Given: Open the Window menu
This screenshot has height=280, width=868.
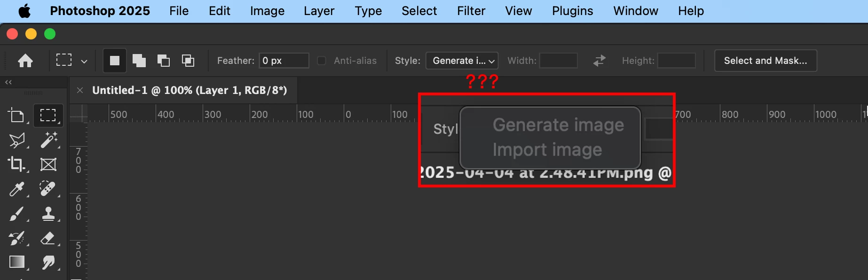Looking at the screenshot, I should click(636, 11).
